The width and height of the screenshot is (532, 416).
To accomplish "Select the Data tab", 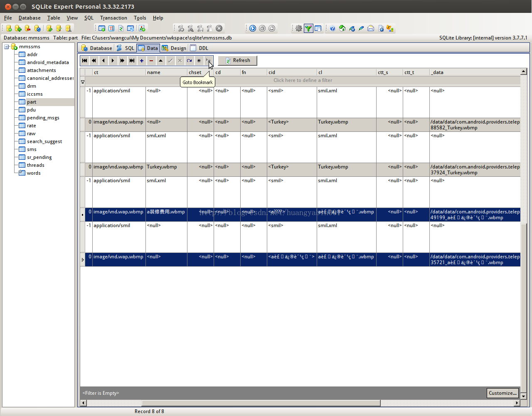I will [x=148, y=48].
